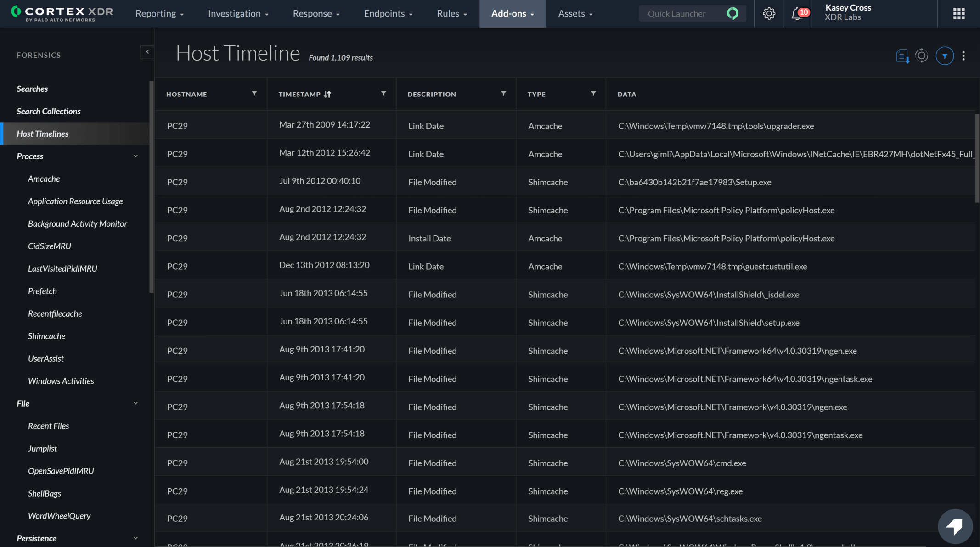Image resolution: width=980 pixels, height=547 pixels.
Task: Filter the Hostname column
Action: click(254, 94)
